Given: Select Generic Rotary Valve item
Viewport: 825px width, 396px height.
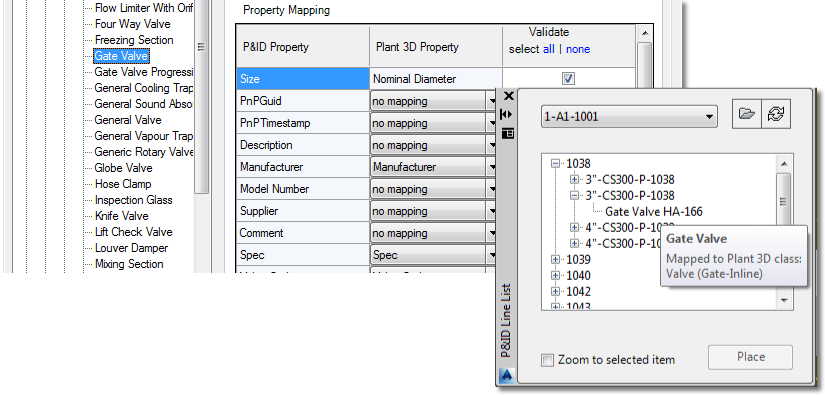Looking at the screenshot, I should point(144,152).
